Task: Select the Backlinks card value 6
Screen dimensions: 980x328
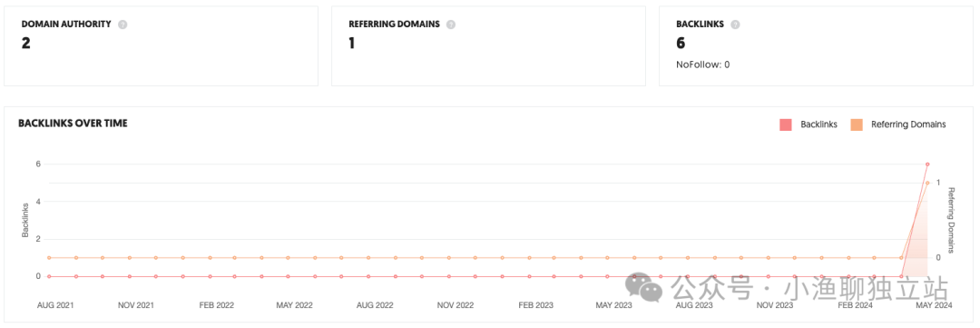Action: [681, 44]
